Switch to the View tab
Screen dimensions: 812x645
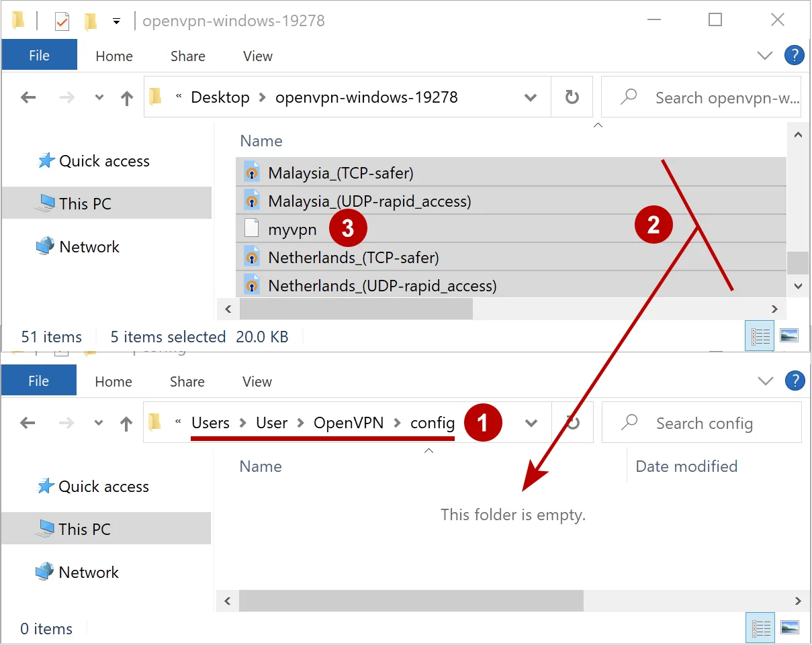tap(257, 56)
